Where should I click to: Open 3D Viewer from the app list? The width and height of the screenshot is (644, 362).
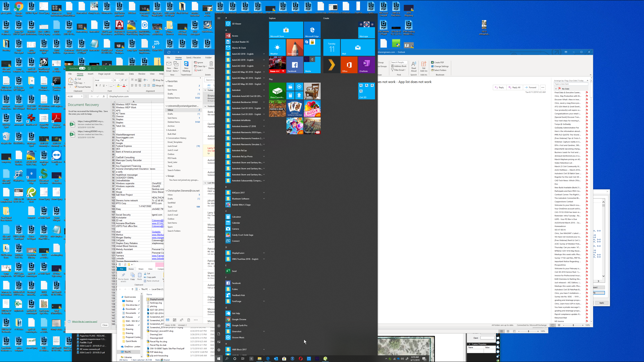point(236,24)
